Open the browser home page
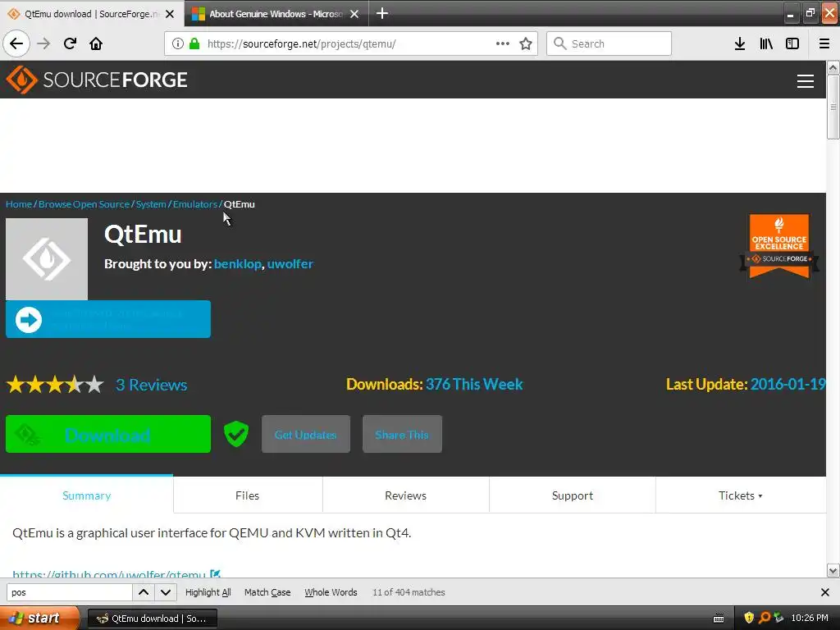 click(x=96, y=43)
